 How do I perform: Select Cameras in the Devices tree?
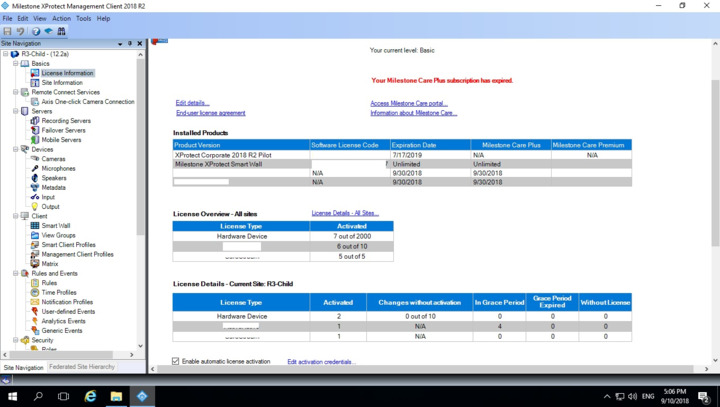point(53,159)
